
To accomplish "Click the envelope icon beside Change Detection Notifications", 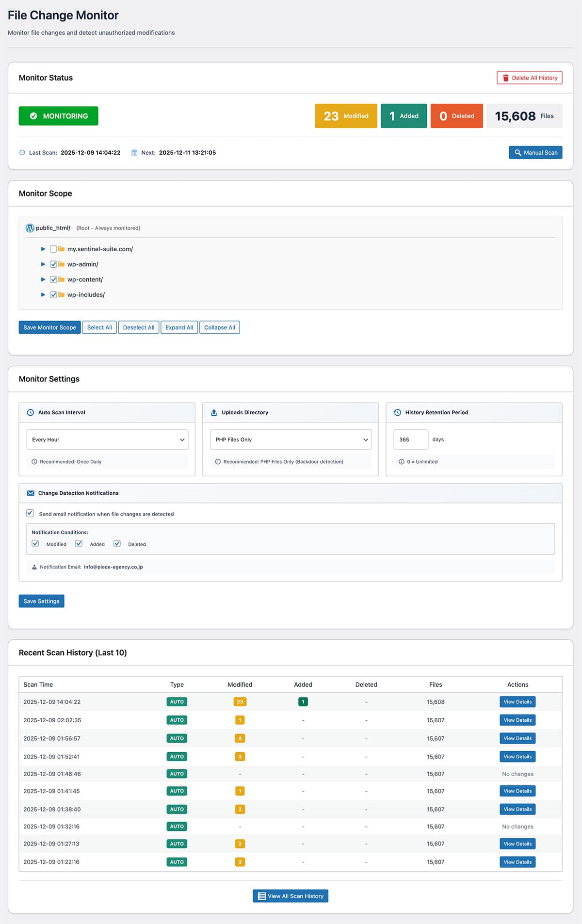I will [31, 493].
